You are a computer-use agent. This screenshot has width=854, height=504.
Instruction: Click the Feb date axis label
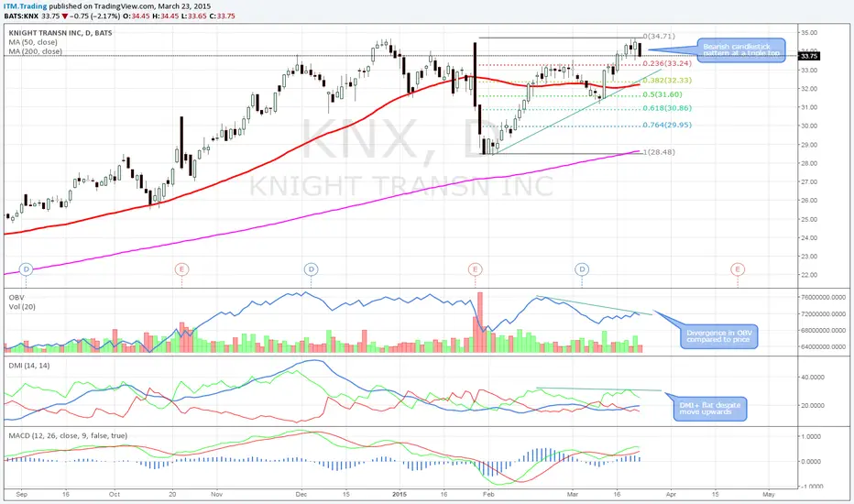click(488, 495)
